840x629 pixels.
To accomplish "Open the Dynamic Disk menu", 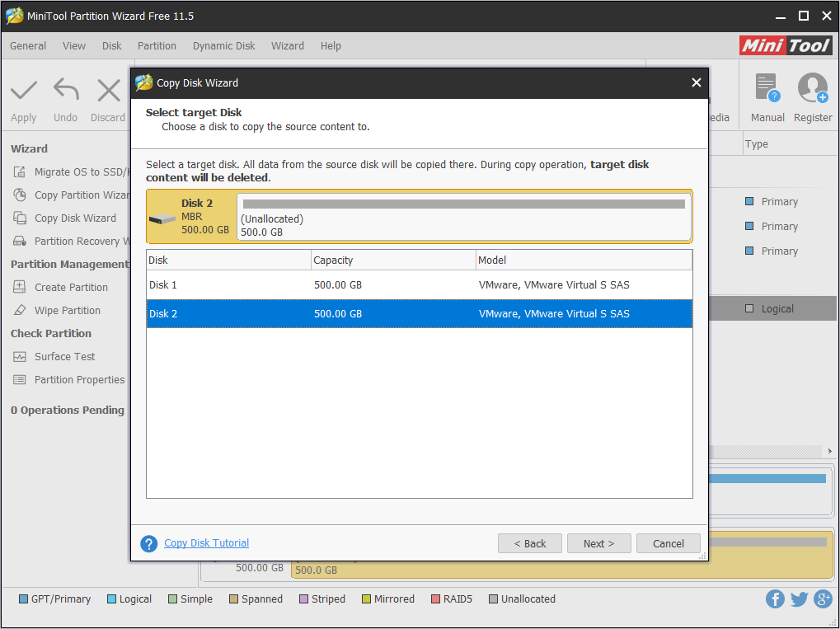I will 224,46.
